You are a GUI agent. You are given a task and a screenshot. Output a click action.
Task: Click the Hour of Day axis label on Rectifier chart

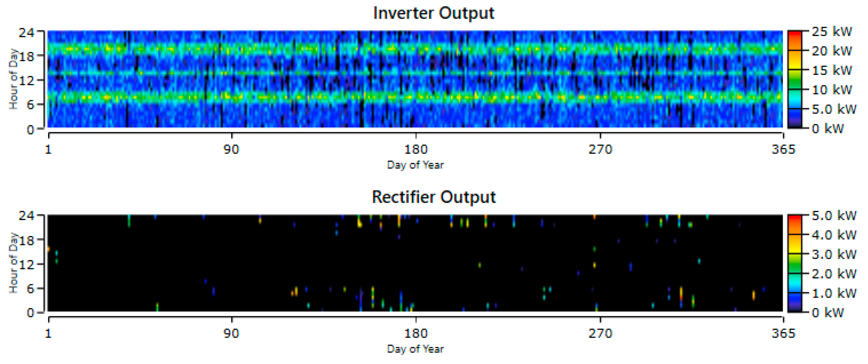pos(13,263)
